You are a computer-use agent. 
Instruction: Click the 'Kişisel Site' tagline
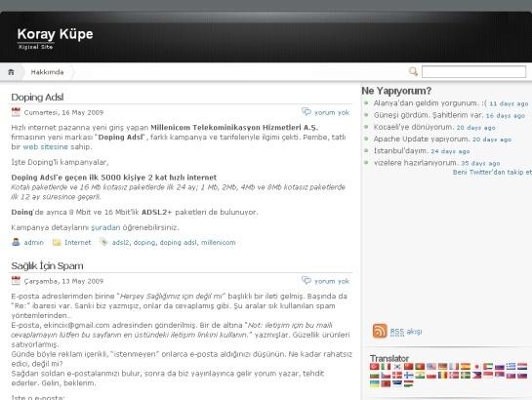pos(35,47)
